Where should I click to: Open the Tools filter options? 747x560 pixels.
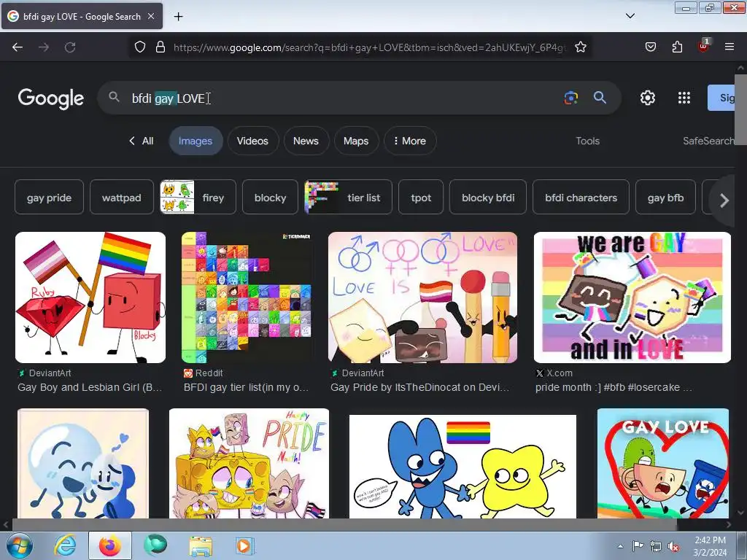click(587, 141)
